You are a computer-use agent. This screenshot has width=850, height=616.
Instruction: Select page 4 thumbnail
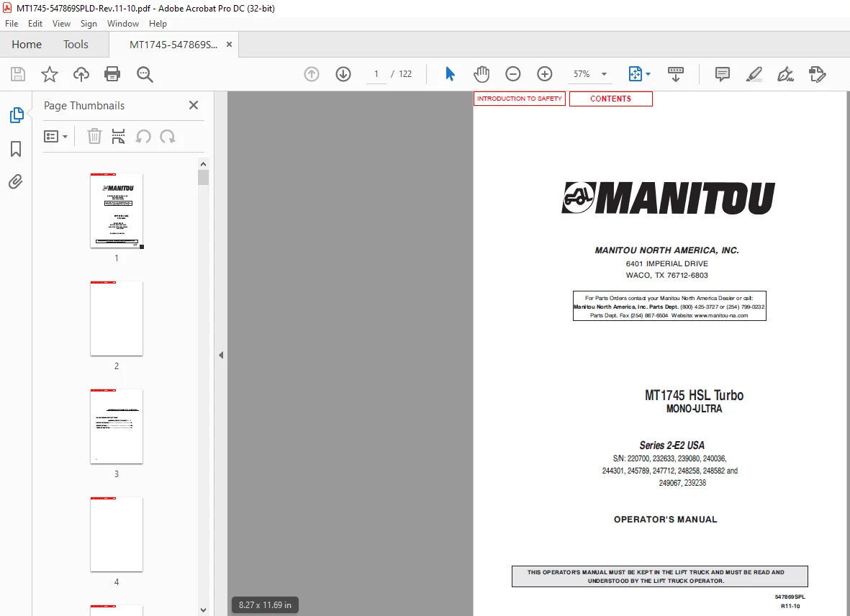point(117,534)
